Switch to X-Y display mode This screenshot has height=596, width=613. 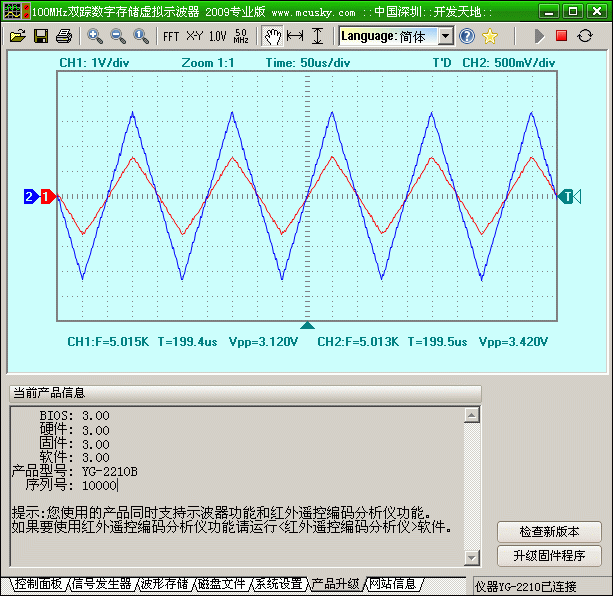[194, 36]
